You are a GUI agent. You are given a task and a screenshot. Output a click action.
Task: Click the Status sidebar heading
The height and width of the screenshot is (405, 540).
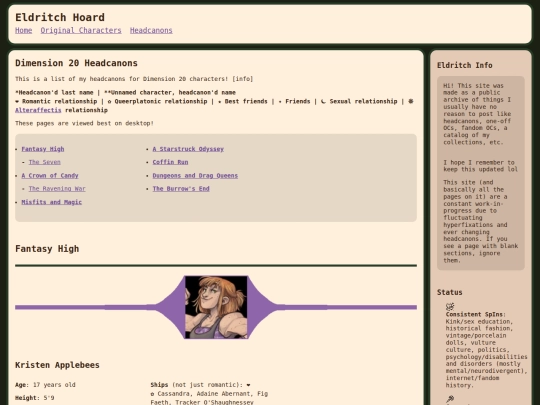pos(449,292)
